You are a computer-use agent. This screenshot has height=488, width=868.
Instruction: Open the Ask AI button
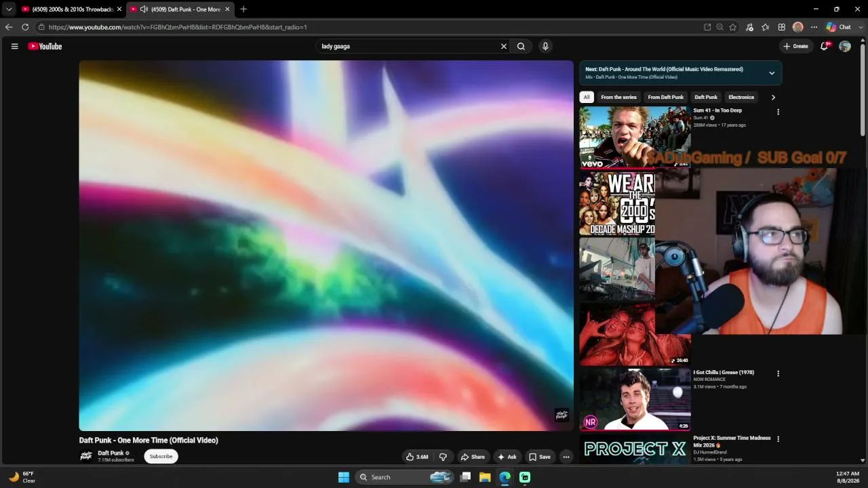(x=507, y=457)
